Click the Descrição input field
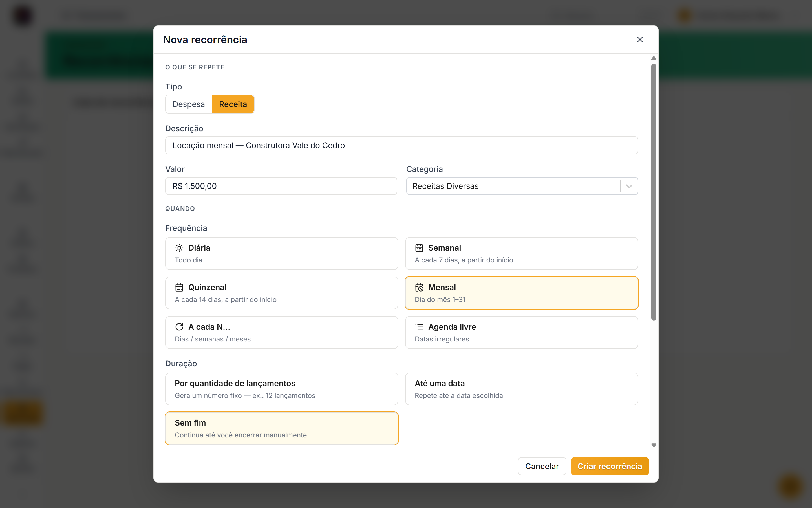This screenshot has width=812, height=508. point(401,145)
